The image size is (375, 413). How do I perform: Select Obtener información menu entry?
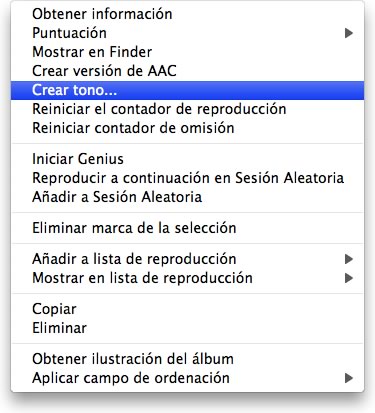click(x=187, y=14)
